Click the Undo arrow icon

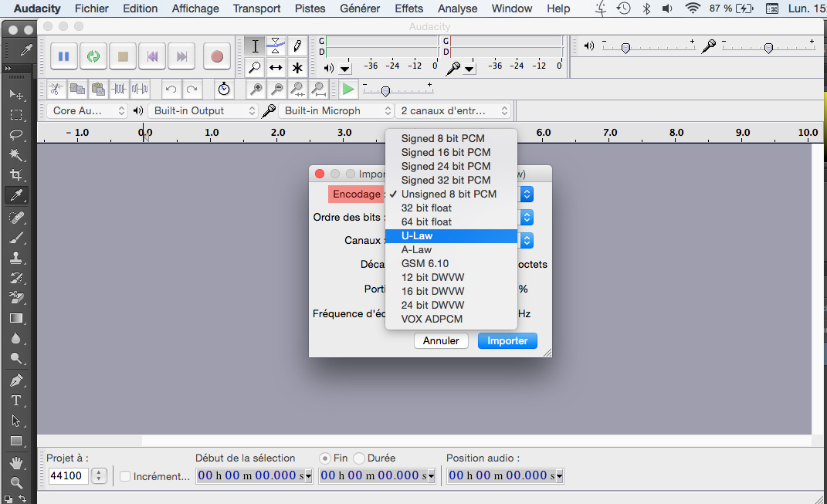[x=171, y=89]
